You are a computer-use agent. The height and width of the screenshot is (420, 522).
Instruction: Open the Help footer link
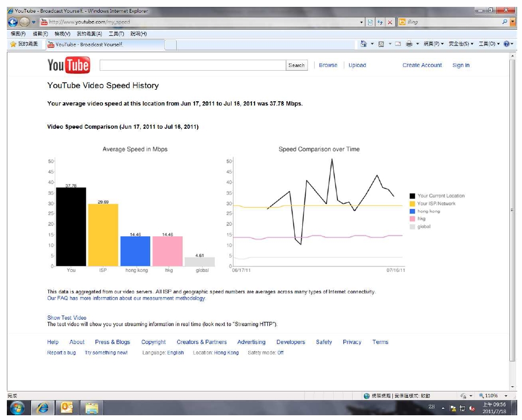tap(53, 342)
